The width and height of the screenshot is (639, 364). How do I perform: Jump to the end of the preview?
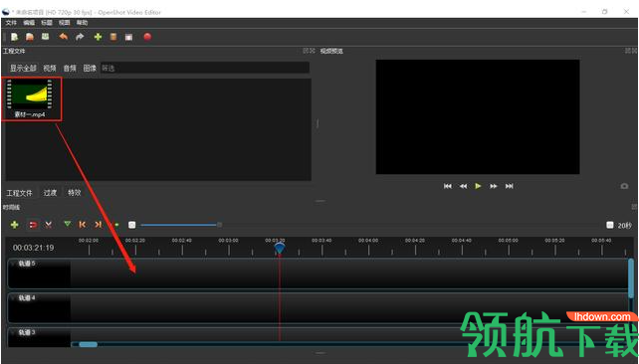pos(509,186)
